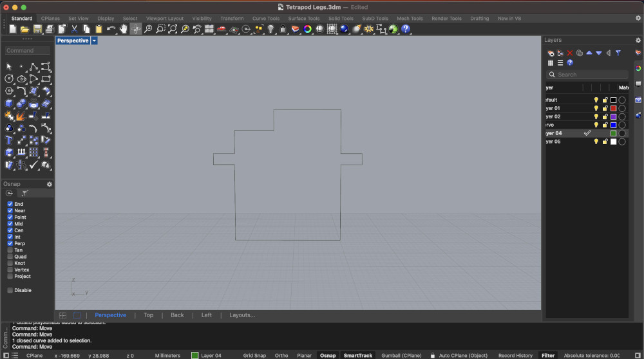Click the blue render sphere icon
The height and width of the screenshot is (359, 644).
click(x=344, y=29)
